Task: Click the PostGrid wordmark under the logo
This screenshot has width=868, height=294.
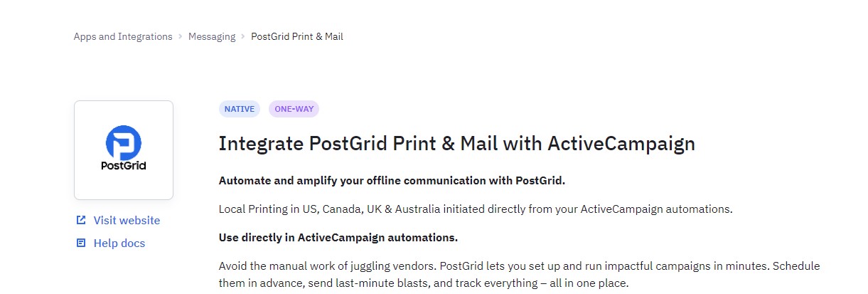Action: coord(124,167)
